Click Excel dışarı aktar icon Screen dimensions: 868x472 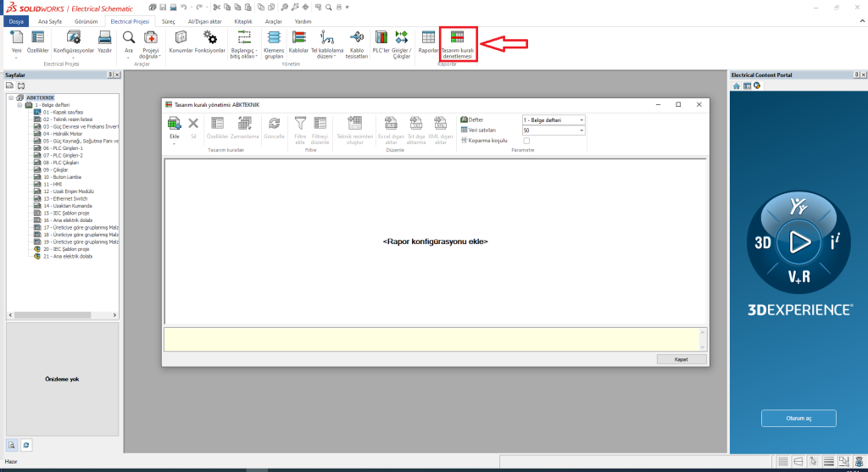tap(391, 124)
